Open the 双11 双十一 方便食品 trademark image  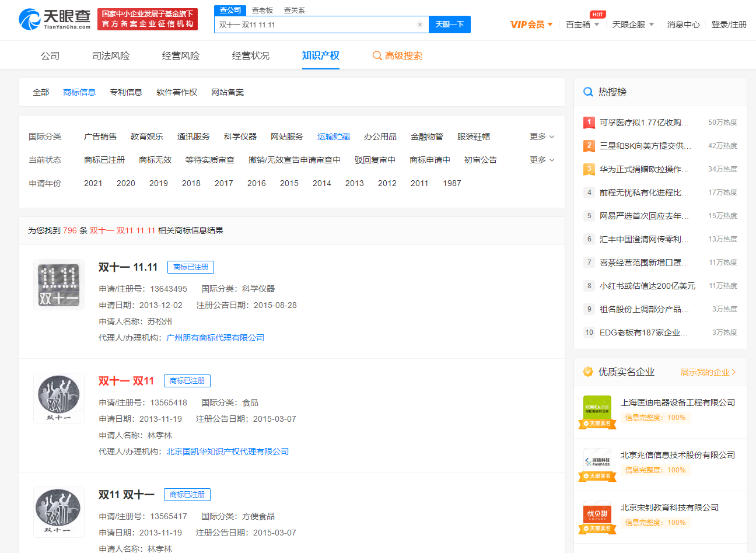(58, 512)
